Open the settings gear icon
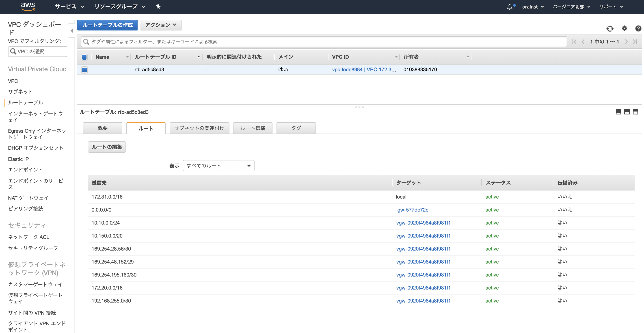 (x=625, y=28)
